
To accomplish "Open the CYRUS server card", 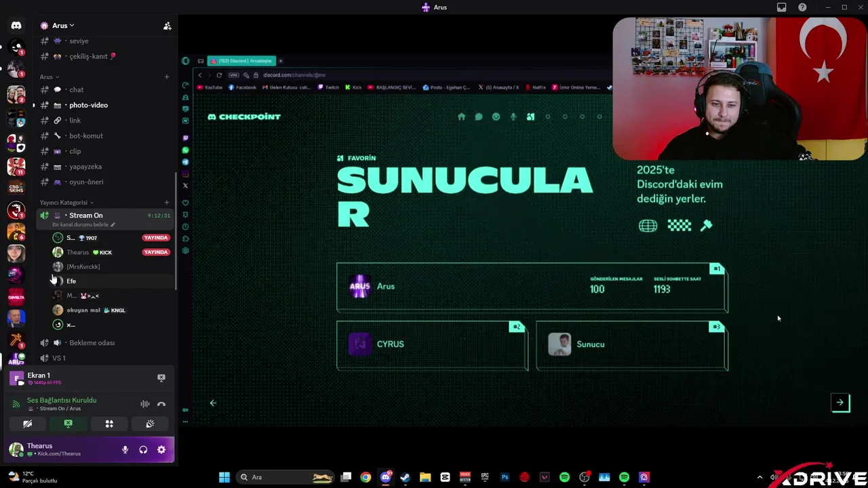I will (432, 345).
